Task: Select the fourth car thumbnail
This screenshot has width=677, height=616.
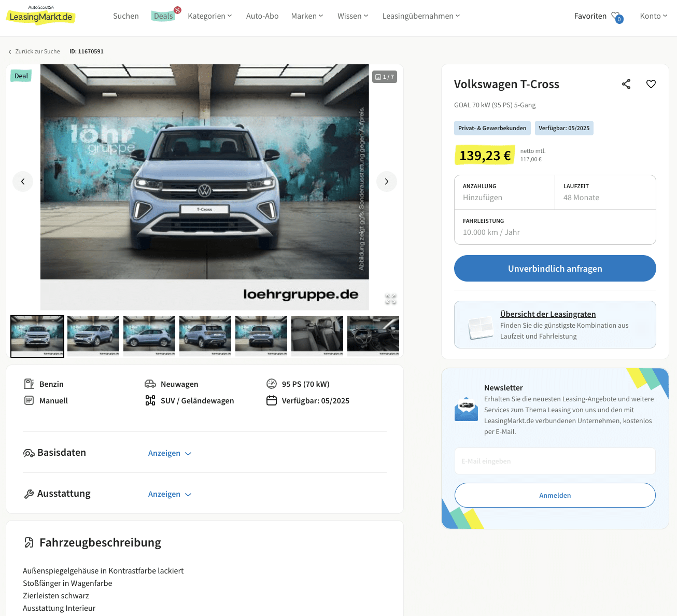Action: click(205, 336)
